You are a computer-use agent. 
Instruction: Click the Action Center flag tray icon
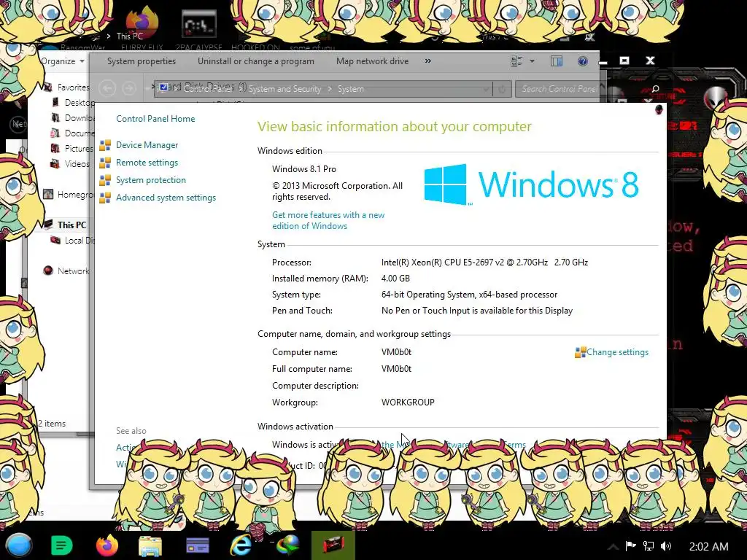(631, 546)
